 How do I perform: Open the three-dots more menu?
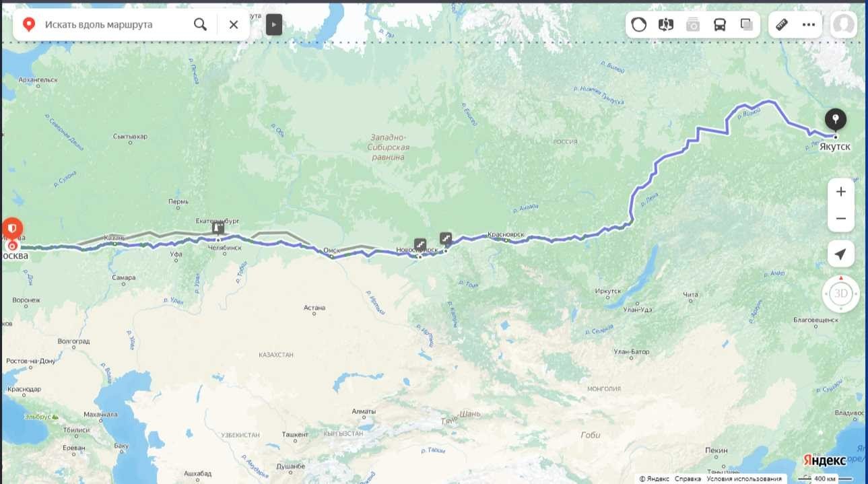click(809, 25)
